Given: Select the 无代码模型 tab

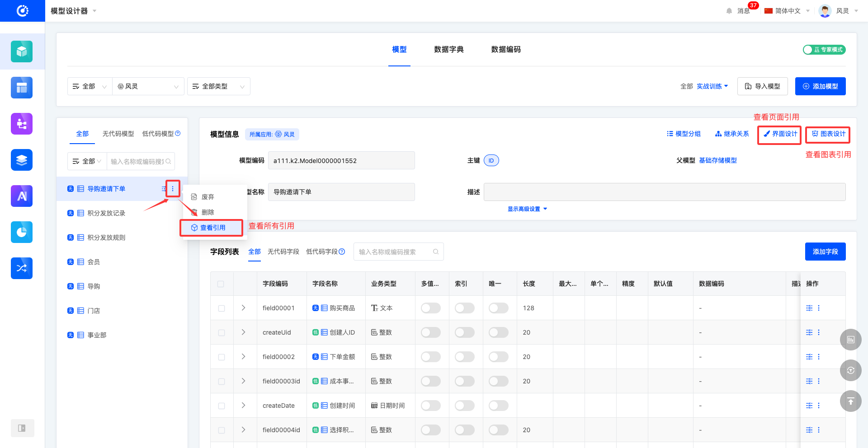Looking at the screenshot, I should (118, 134).
